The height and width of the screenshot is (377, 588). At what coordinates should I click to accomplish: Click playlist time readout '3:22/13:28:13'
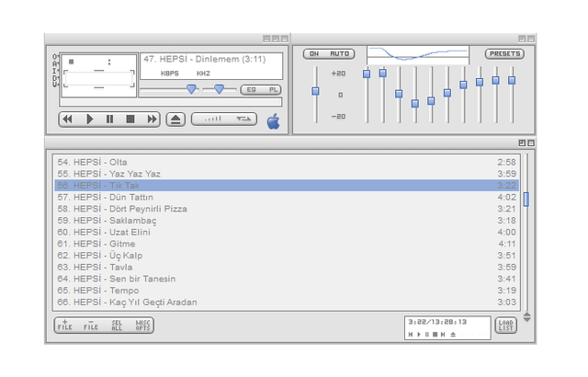coord(437,322)
